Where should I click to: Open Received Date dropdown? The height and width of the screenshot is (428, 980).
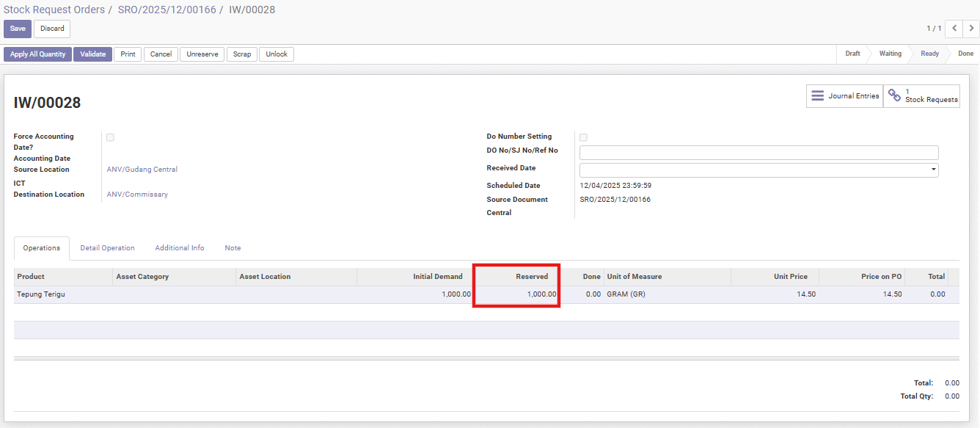click(x=933, y=170)
